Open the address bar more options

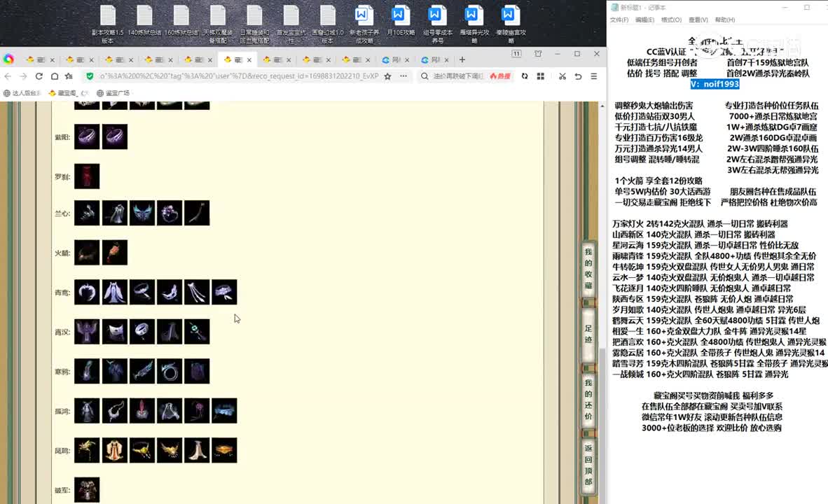coord(403,76)
